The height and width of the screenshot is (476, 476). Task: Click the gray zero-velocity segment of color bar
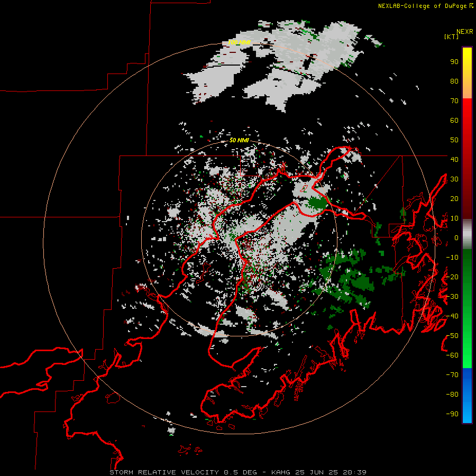tap(467, 234)
